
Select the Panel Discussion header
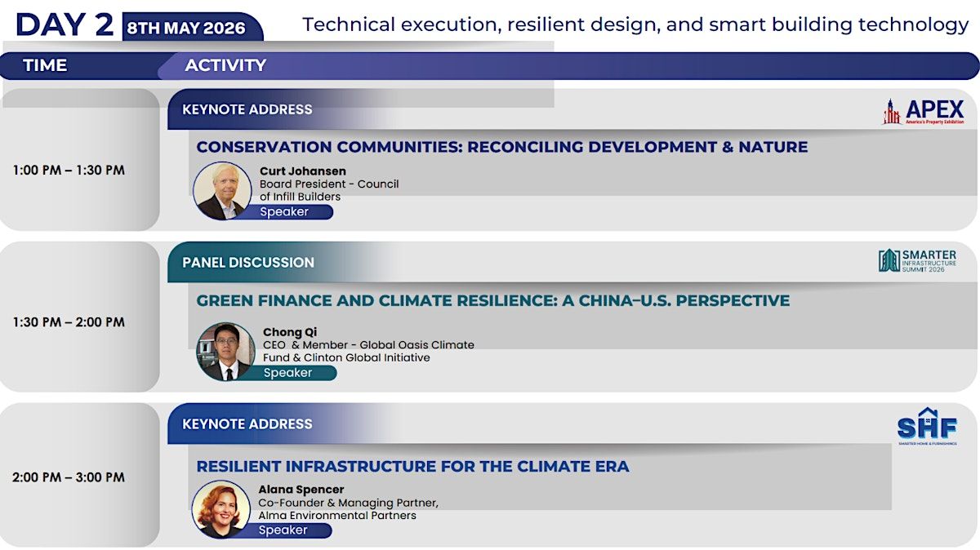click(247, 263)
